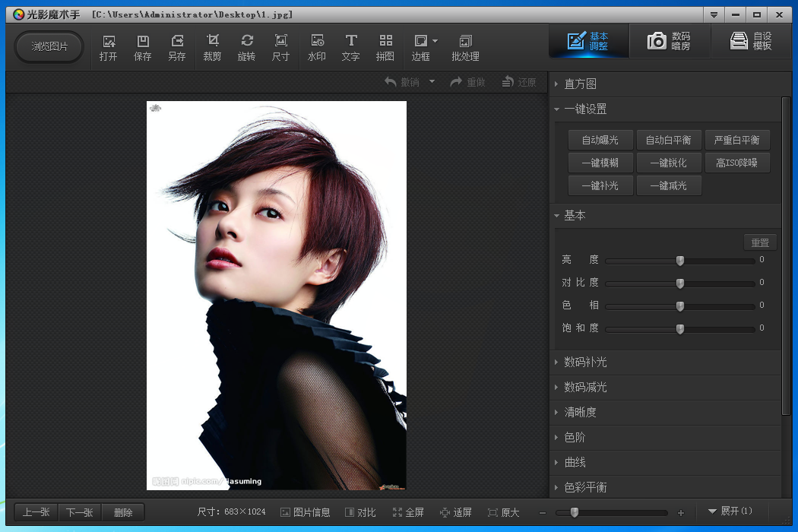Screen dimensions: 798x532
Task: Click the 饱和度 (saturation) slider handle
Action: (x=680, y=328)
